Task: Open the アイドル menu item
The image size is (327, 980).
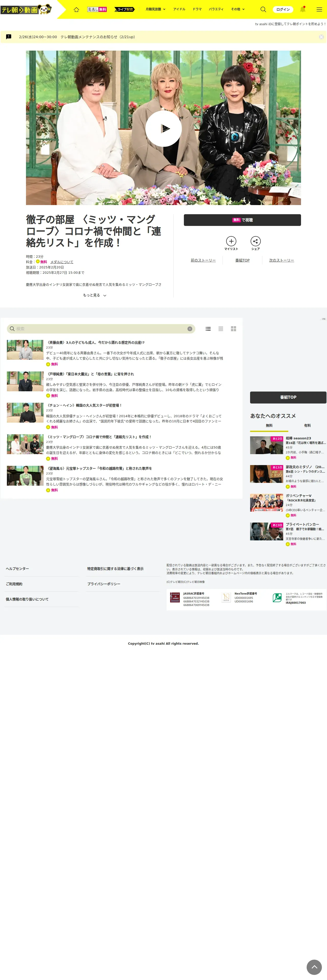Action: click(179, 9)
